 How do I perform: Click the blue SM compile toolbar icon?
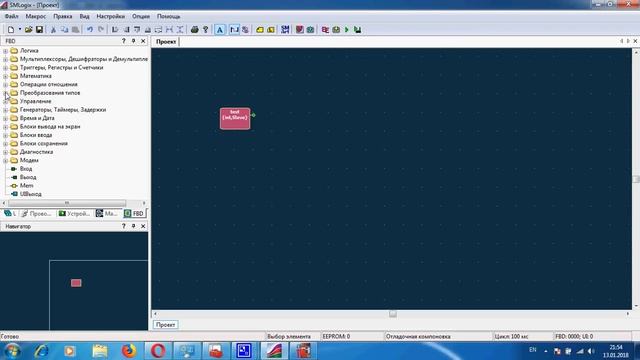coord(285,29)
